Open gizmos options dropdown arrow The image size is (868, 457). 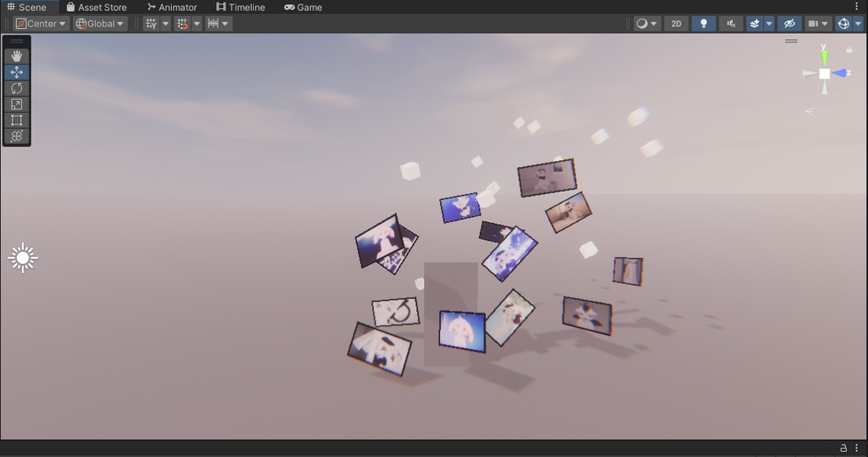click(858, 24)
